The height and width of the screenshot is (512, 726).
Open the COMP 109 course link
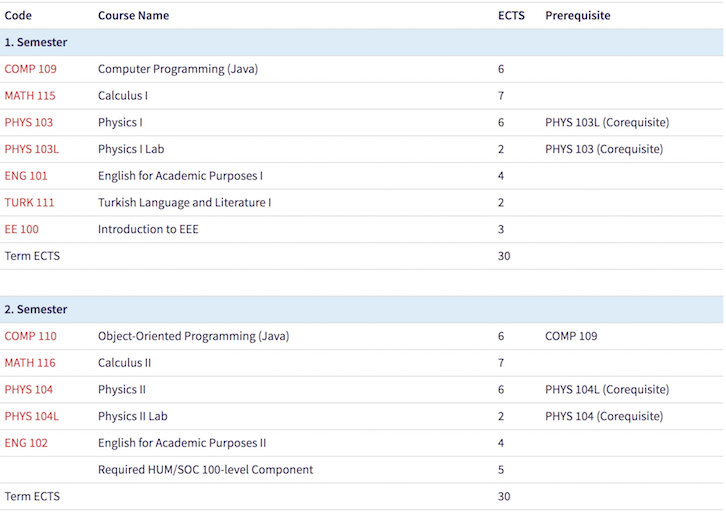31,69
